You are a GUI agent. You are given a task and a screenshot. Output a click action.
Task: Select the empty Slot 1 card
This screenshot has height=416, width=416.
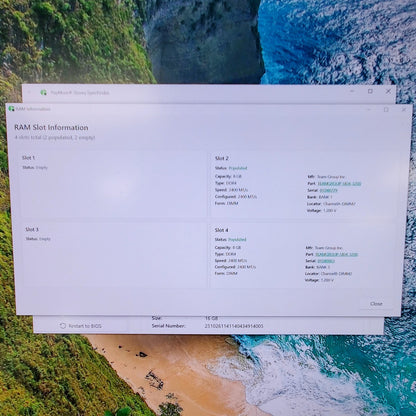point(113,184)
